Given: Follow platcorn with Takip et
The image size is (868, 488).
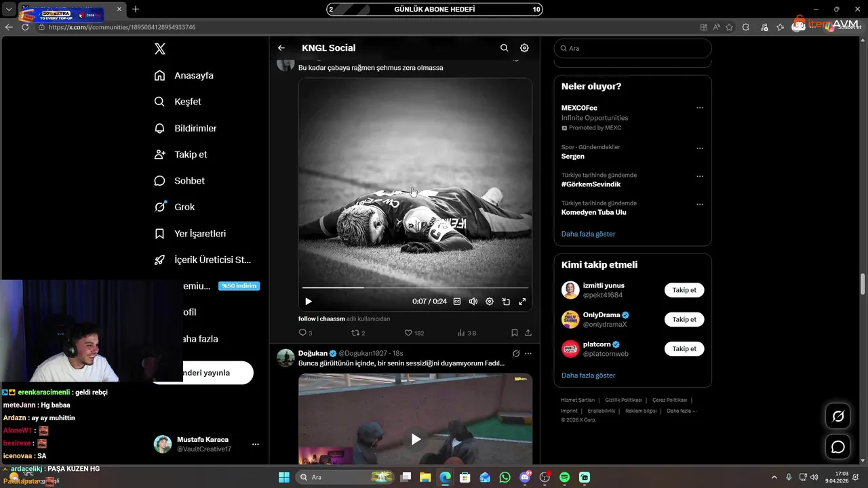Looking at the screenshot, I should pos(684,348).
